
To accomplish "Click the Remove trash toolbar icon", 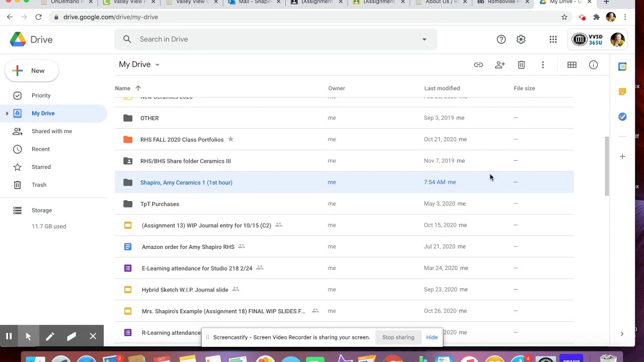I will point(521,65).
